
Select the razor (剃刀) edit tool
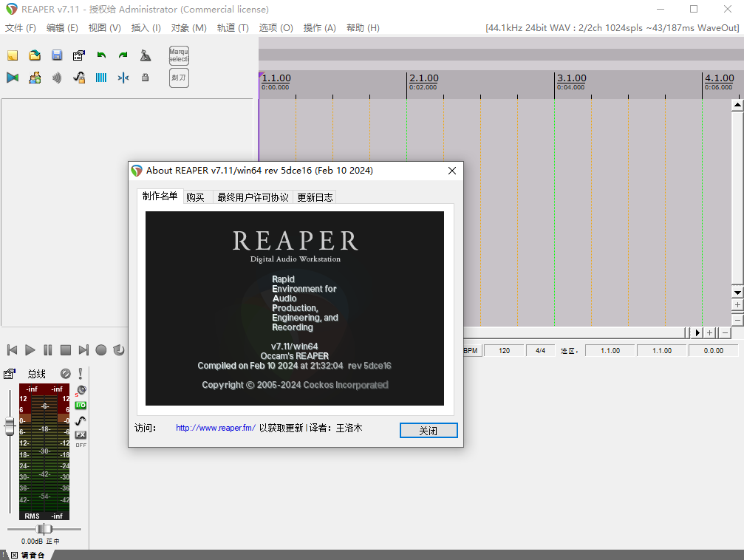coord(178,78)
